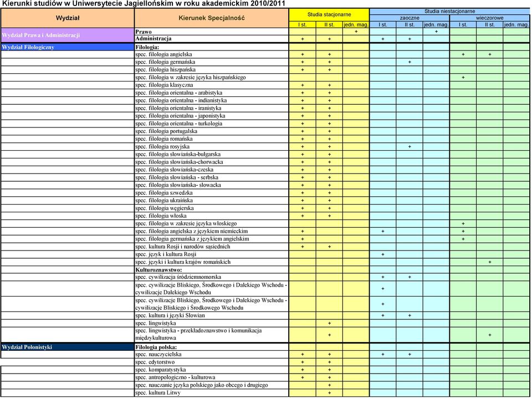The height and width of the screenshot is (398, 532).
Task: Select the 'jedn. mag.' header under wieczorowe
Action: [x=516, y=25]
